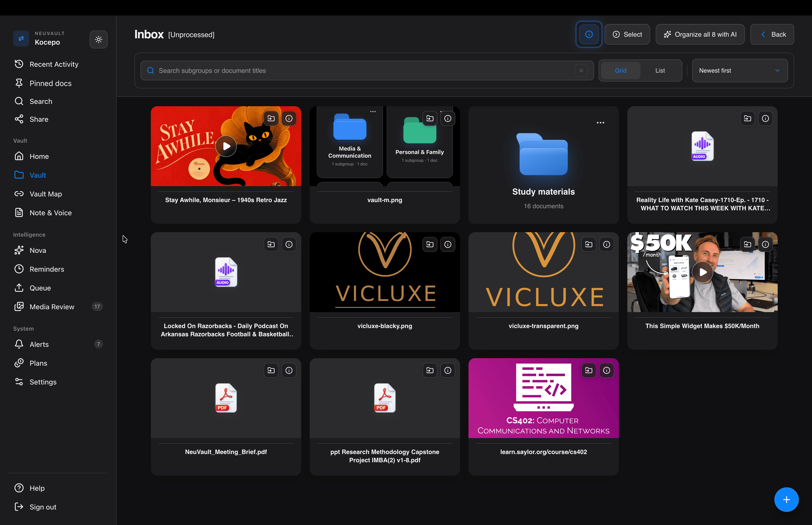Click the blue plus add button

pyautogui.click(x=786, y=500)
